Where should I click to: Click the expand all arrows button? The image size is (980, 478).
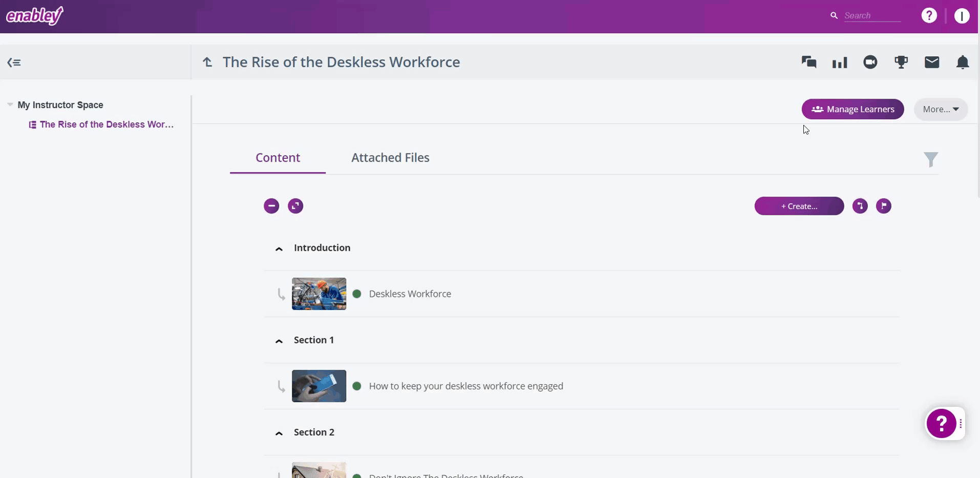pos(295,206)
